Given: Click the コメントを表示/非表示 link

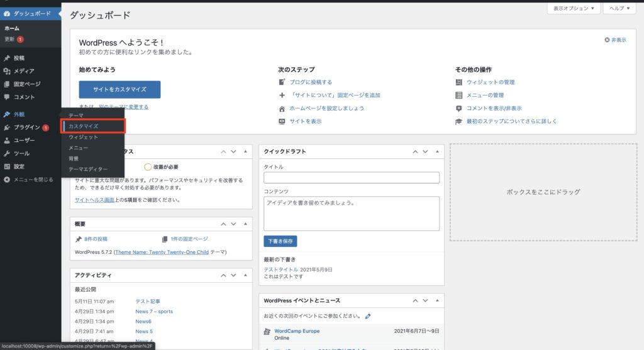Looking at the screenshot, I should [x=494, y=108].
